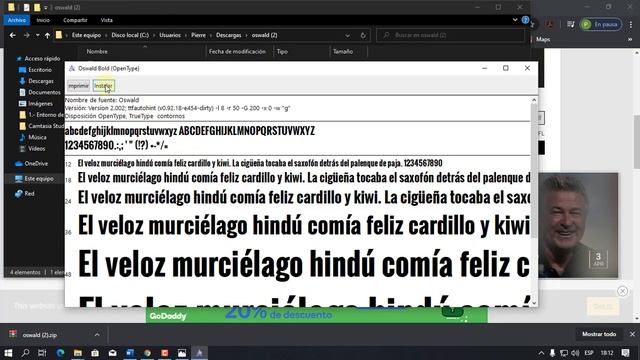The height and width of the screenshot is (360, 640).
Task: Click Instalar in the font viewer
Action: 103,86
